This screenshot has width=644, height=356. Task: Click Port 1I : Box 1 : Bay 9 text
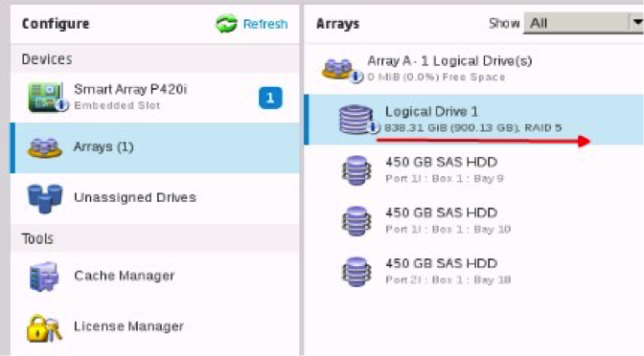(445, 179)
